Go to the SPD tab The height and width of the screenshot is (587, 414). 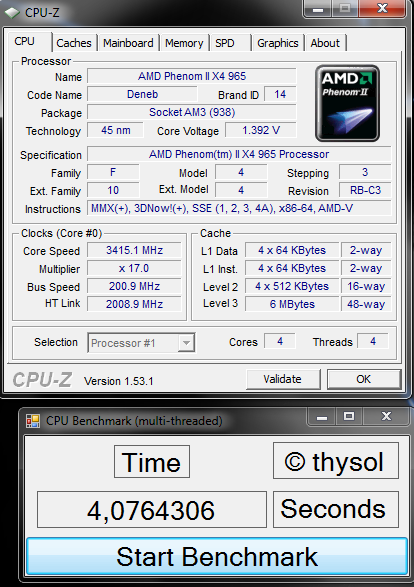tap(230, 43)
